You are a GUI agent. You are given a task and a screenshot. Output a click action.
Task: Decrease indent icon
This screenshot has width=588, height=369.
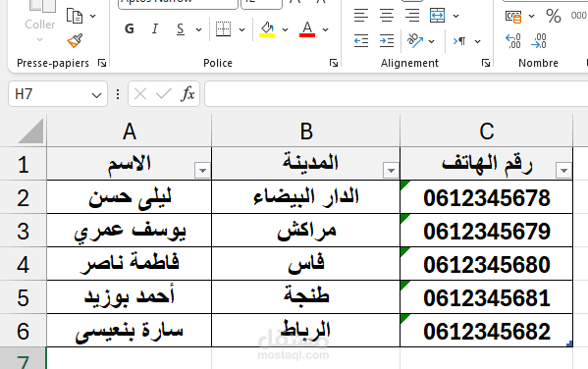[x=361, y=40]
